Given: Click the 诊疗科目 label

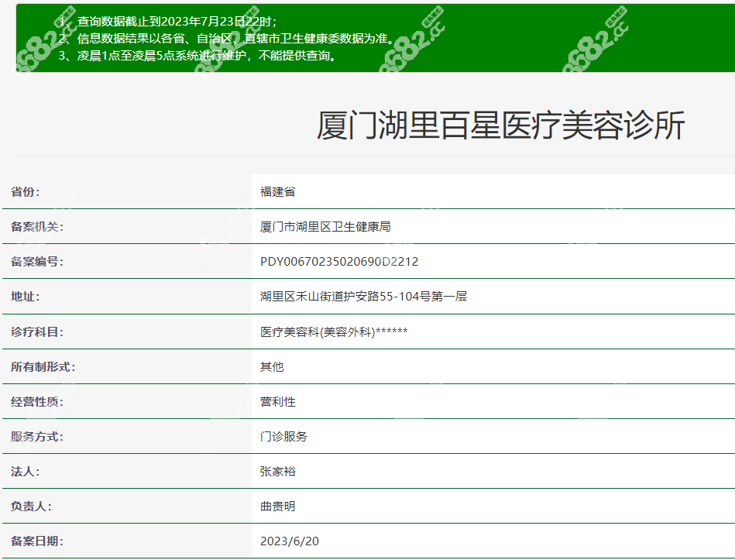Looking at the screenshot, I should [x=37, y=332].
